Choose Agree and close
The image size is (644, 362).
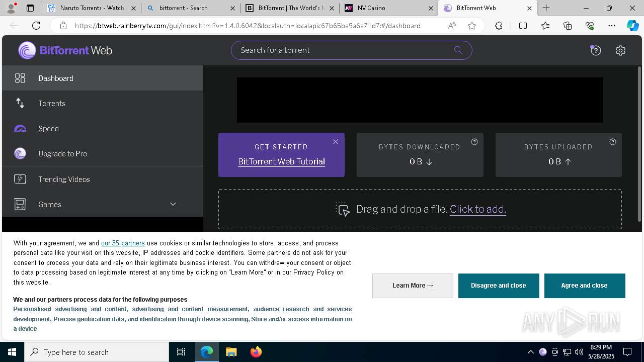(585, 286)
